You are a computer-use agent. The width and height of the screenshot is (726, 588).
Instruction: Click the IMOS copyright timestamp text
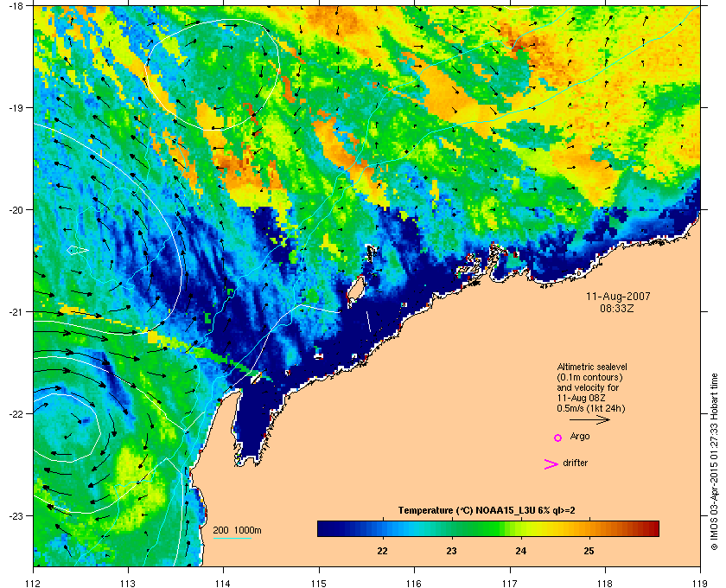[715, 463]
